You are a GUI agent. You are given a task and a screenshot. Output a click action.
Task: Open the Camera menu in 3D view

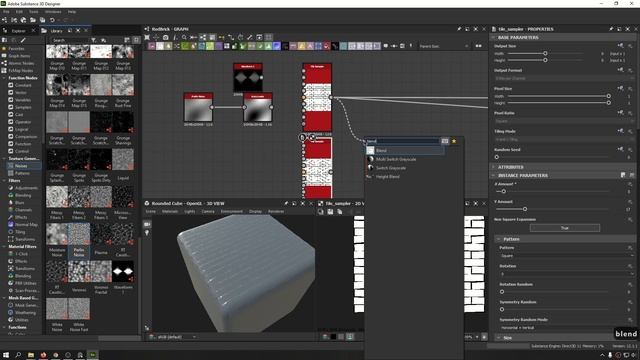click(208, 211)
